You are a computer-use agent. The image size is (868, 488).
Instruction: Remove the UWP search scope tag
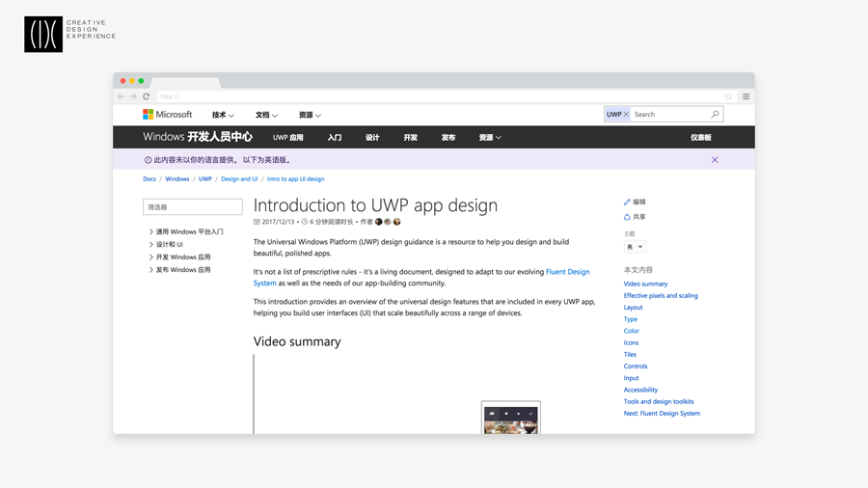click(626, 114)
